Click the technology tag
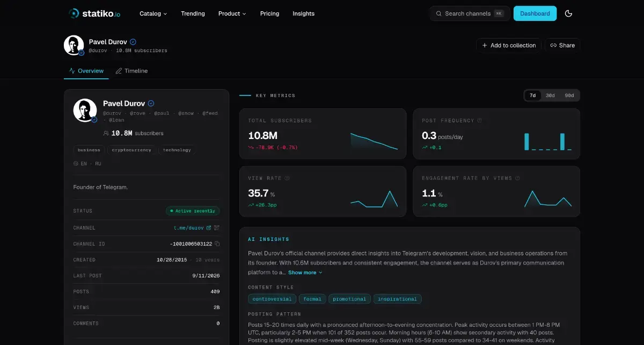This screenshot has height=345, width=644. (177, 150)
